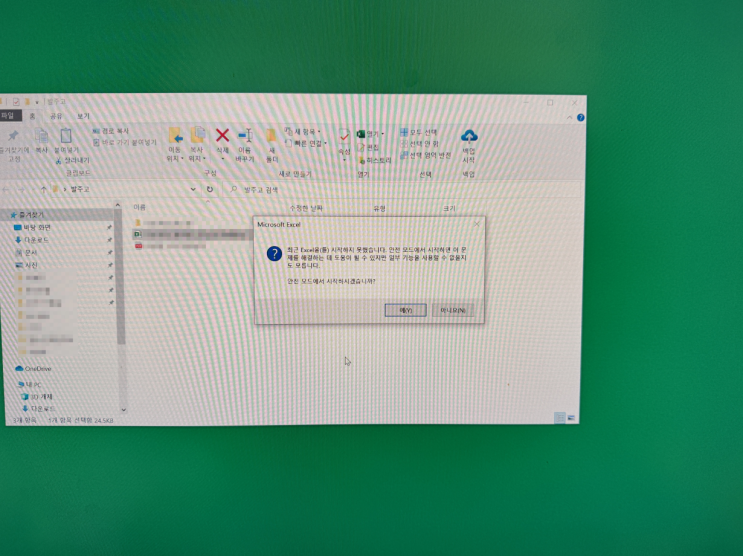Pin to quick access (즐겨찾기에 고정)
Image resolution: width=743 pixels, height=556 pixels.
(x=13, y=146)
